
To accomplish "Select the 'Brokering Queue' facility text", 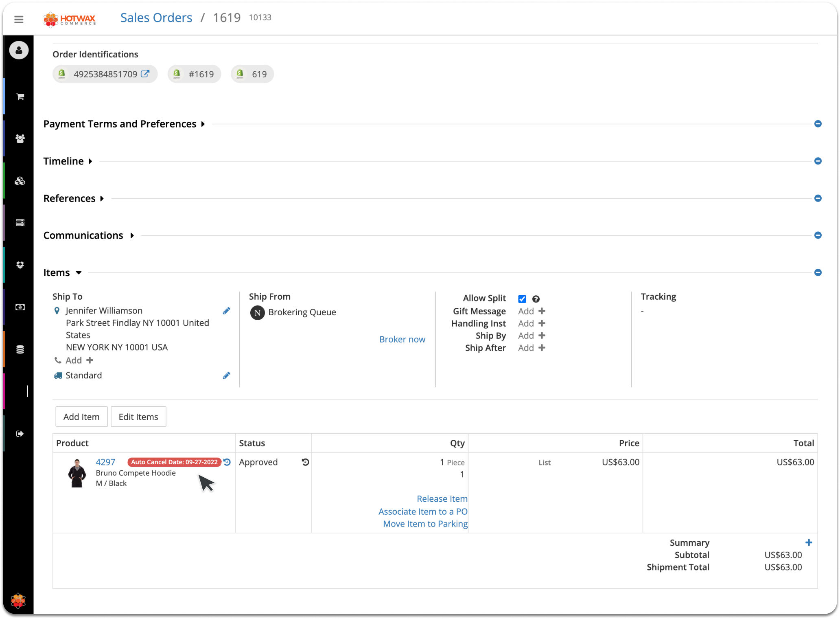I will pyautogui.click(x=302, y=312).
